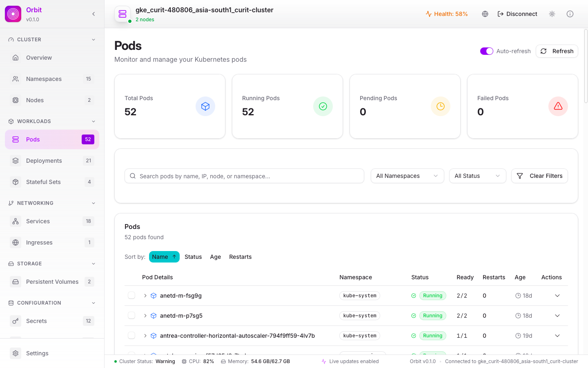Click the Health: 58% indicator
Image resolution: width=588 pixels, height=368 pixels.
coord(447,14)
